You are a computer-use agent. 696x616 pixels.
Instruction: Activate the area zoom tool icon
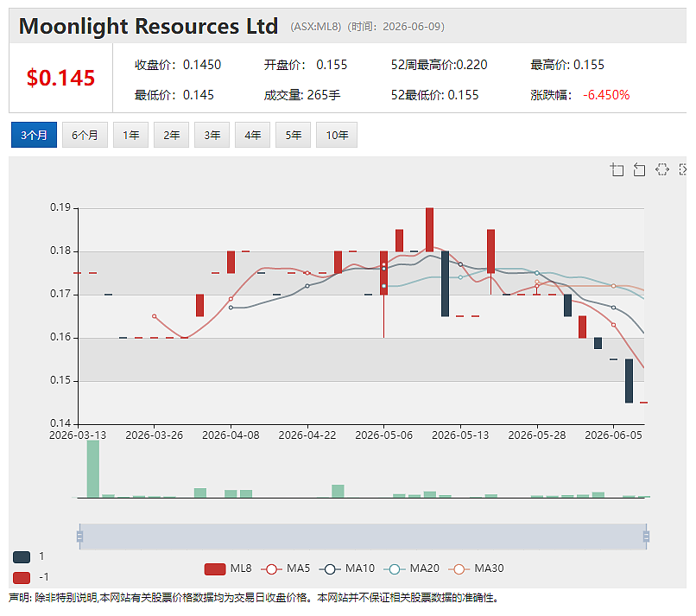coord(617,169)
